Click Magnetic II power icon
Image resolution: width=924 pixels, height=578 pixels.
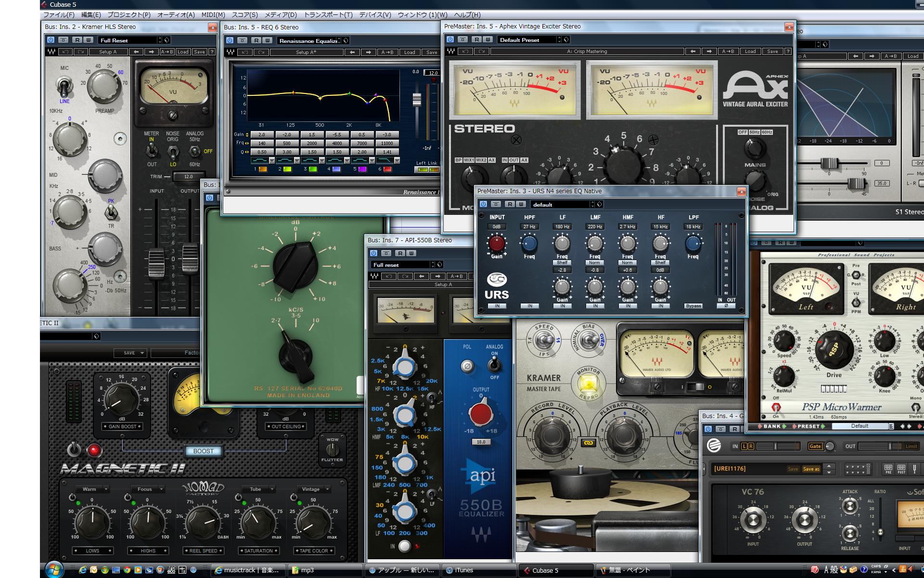pyautogui.click(x=74, y=450)
